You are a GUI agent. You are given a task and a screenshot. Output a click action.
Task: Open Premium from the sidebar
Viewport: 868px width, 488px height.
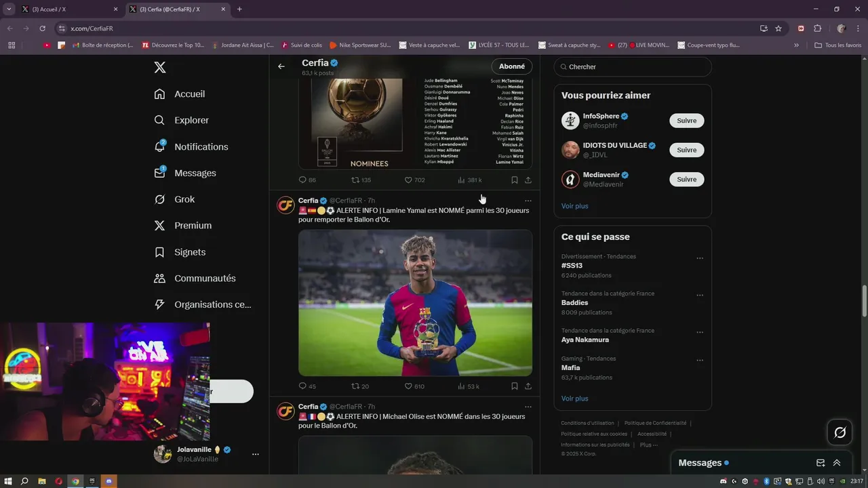tap(183, 226)
